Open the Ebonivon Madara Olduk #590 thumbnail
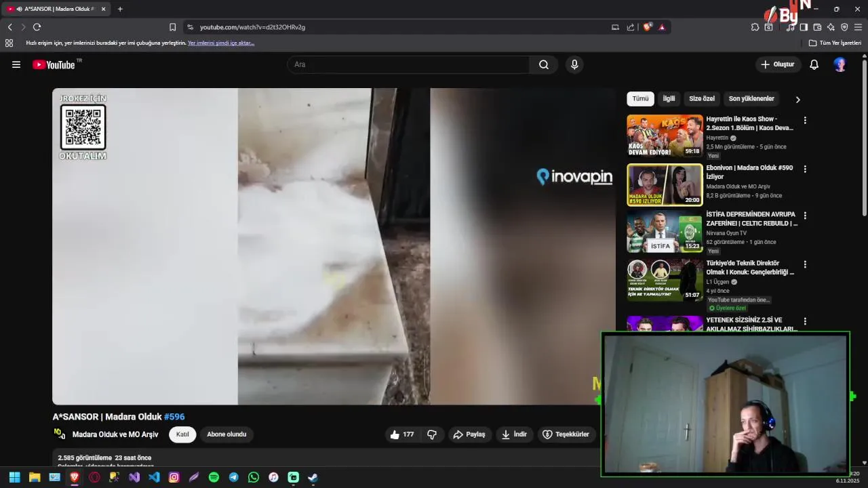Viewport: 868px width, 488px height. [x=665, y=184]
